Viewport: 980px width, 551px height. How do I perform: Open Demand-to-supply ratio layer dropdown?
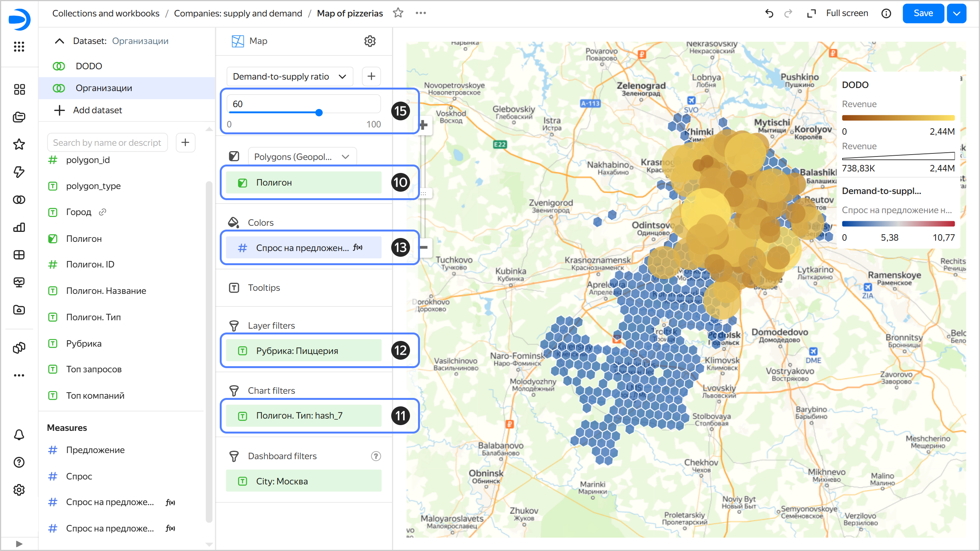[289, 77]
